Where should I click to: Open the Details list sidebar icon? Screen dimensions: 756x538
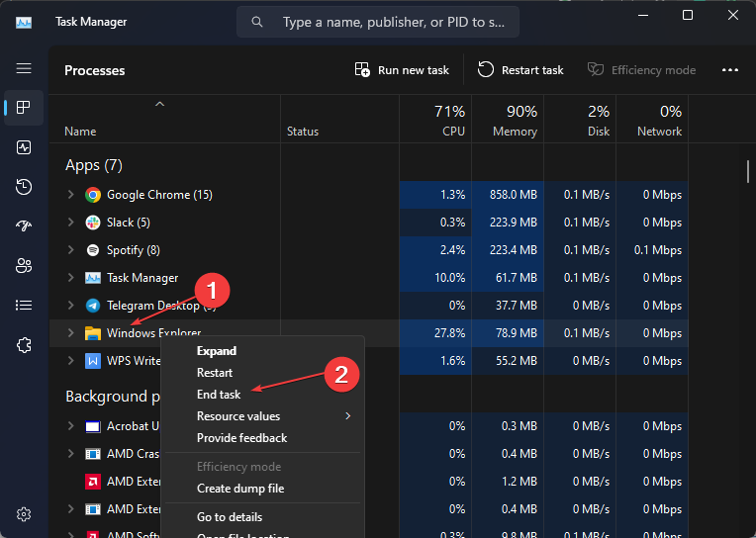pyautogui.click(x=24, y=306)
